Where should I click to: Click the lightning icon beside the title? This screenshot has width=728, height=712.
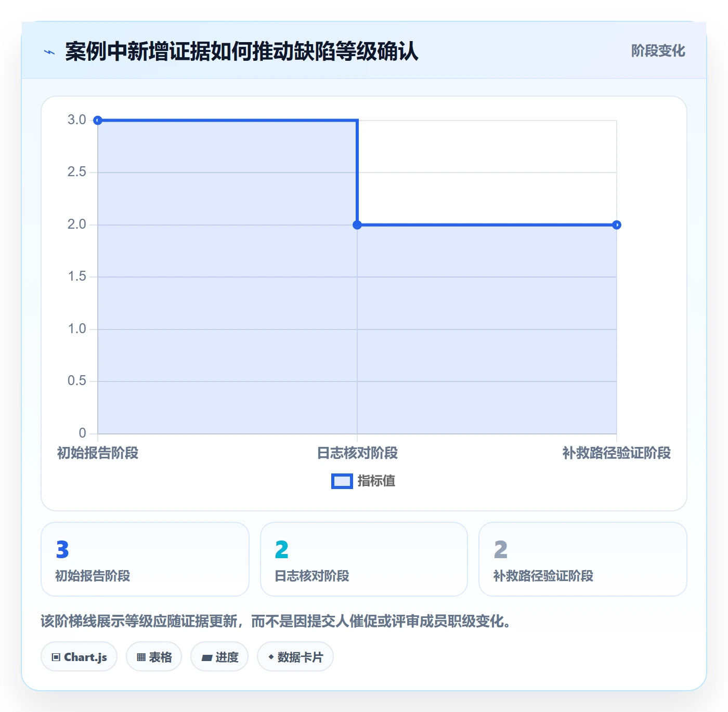(49, 52)
